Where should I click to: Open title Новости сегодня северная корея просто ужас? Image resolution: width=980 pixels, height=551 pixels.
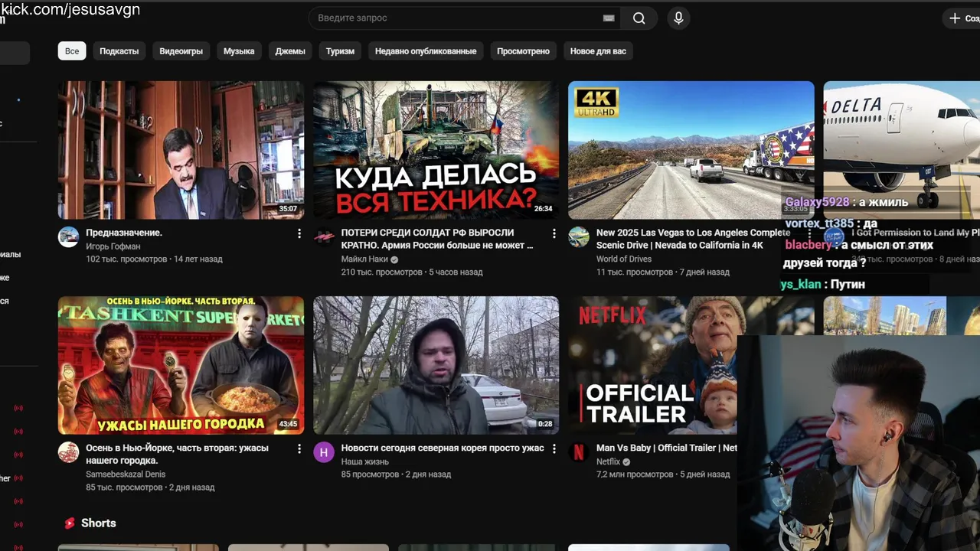pos(443,448)
